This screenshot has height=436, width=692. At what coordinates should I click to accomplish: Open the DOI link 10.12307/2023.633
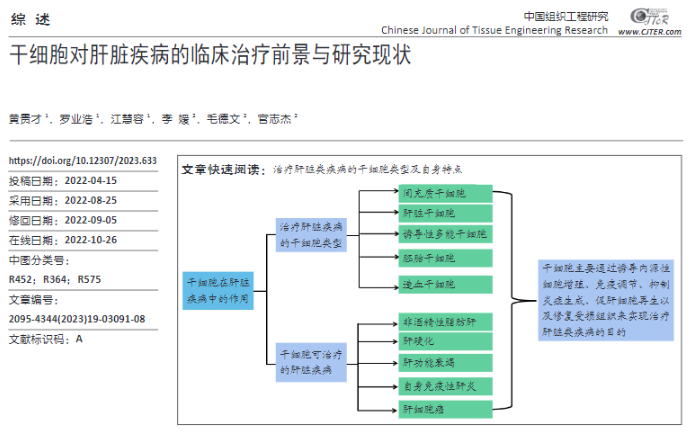[x=83, y=161]
